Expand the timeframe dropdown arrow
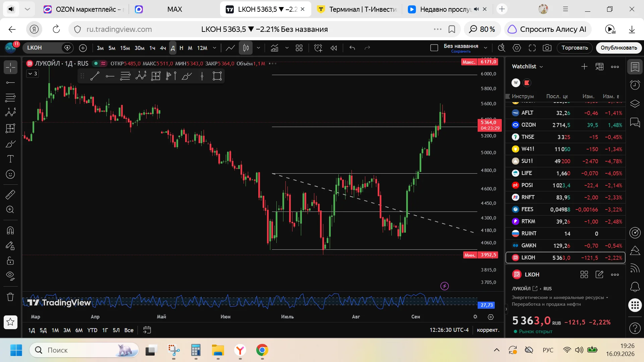Image resolution: width=644 pixels, height=362 pixels. click(215, 48)
